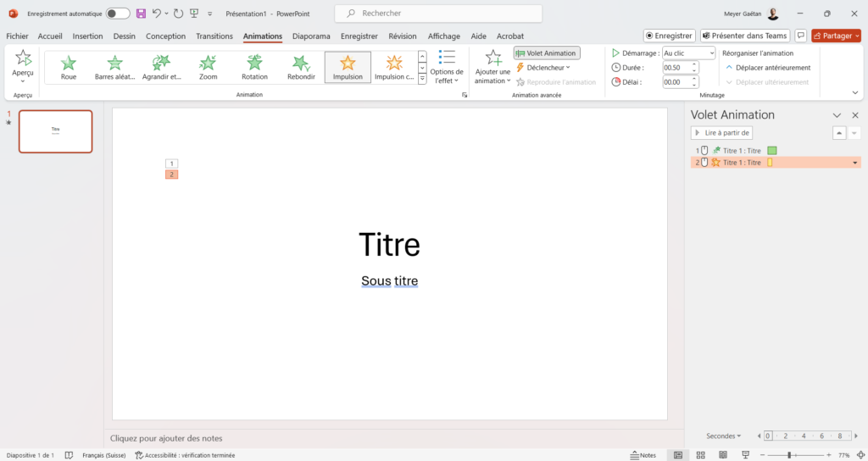Open Volet Animation pane options chevron
868x461 pixels.
point(837,115)
